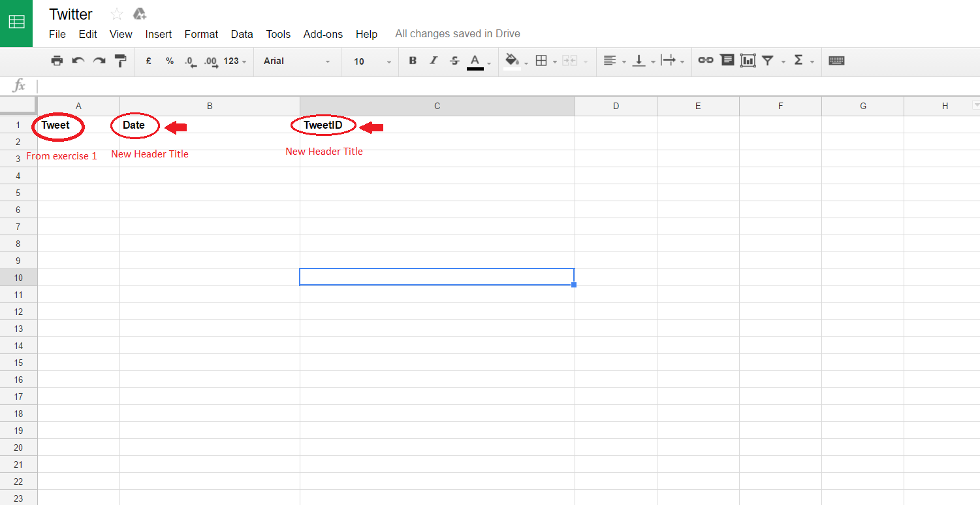The image size is (980, 505).
Task: Select row 10 header
Action: pyautogui.click(x=18, y=278)
